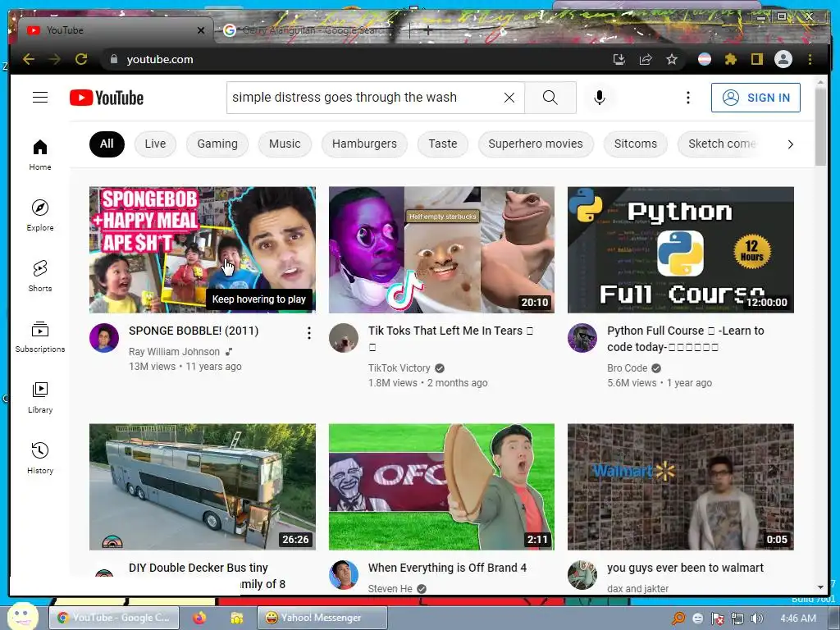Screen dimensions: 840x630
Task: Open the TikTok Victory channel link
Action: click(x=399, y=368)
